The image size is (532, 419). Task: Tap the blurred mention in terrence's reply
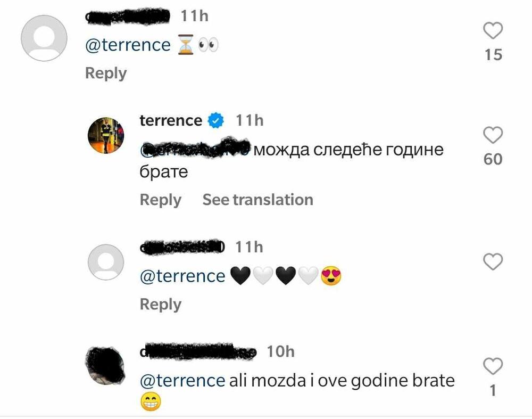coord(195,150)
